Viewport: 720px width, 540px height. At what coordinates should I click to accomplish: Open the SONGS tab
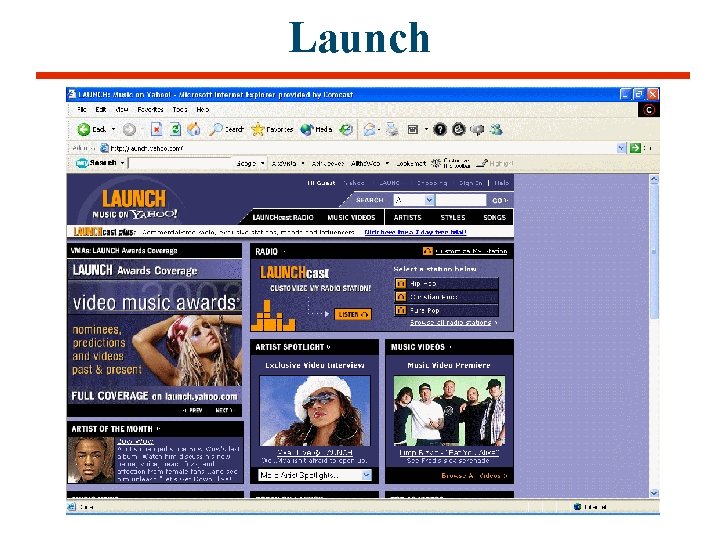point(495,217)
